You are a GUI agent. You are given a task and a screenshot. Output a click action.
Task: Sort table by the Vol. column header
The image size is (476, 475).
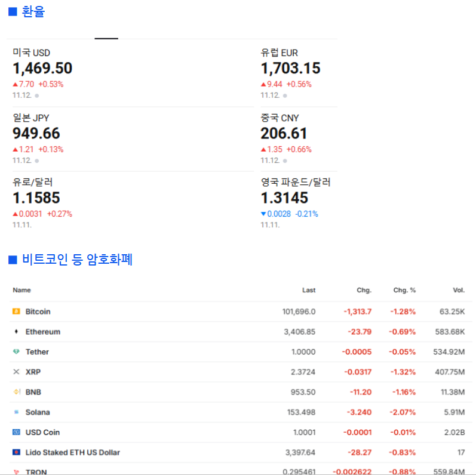pyautogui.click(x=458, y=290)
